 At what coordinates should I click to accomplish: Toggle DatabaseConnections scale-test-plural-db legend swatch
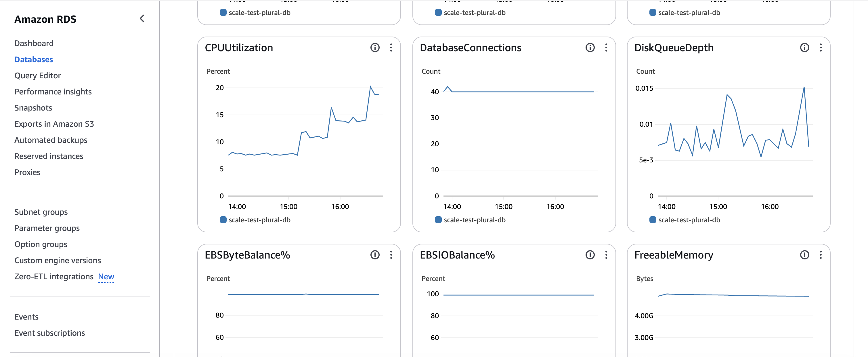(438, 220)
